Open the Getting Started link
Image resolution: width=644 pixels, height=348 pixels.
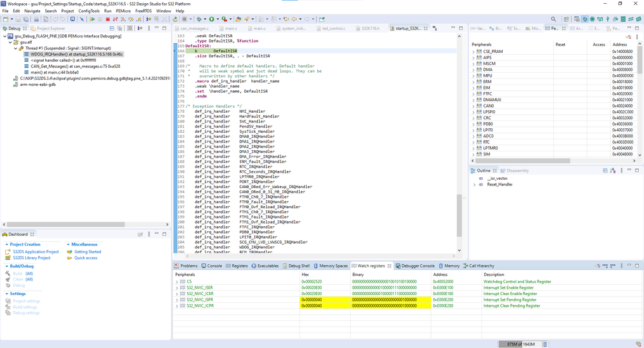tap(87, 252)
